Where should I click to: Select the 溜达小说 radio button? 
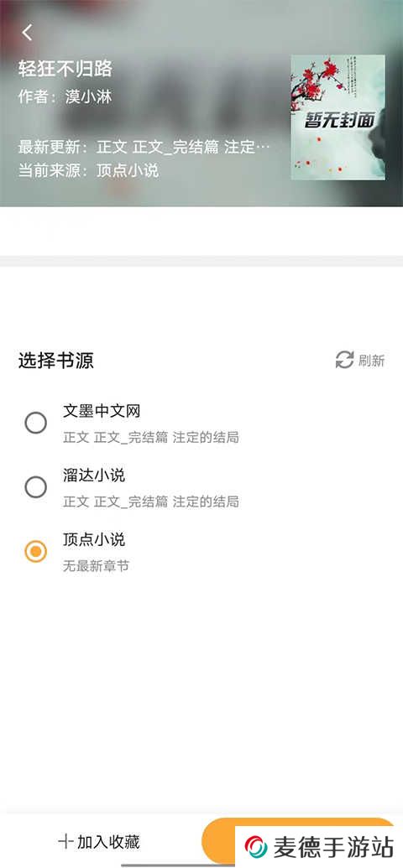(x=36, y=487)
